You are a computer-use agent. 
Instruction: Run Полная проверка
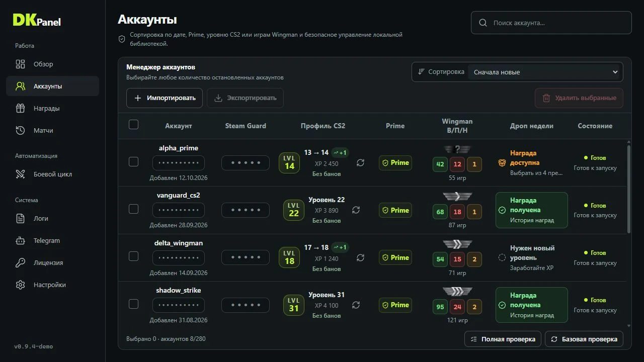coord(503,339)
